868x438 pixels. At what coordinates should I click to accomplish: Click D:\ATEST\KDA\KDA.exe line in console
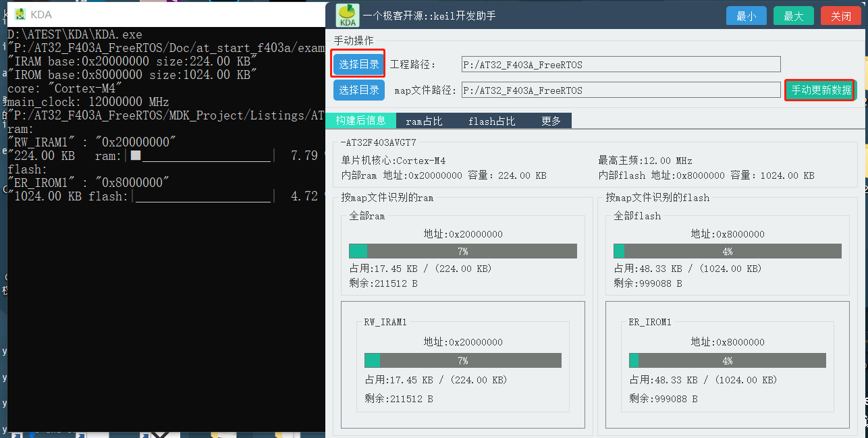tap(75, 34)
